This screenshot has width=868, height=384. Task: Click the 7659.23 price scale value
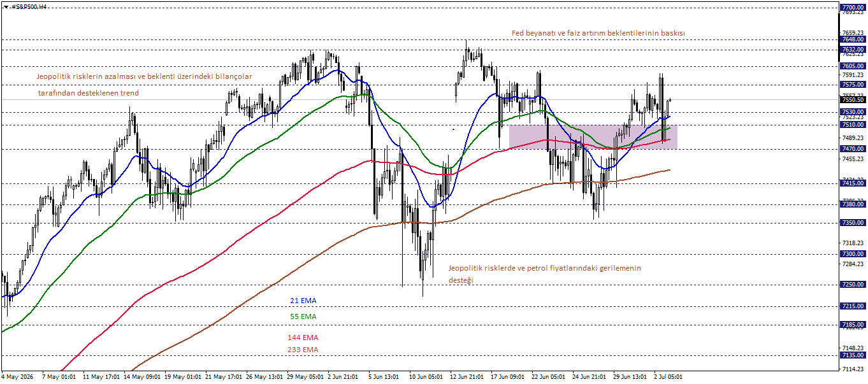[x=853, y=32]
